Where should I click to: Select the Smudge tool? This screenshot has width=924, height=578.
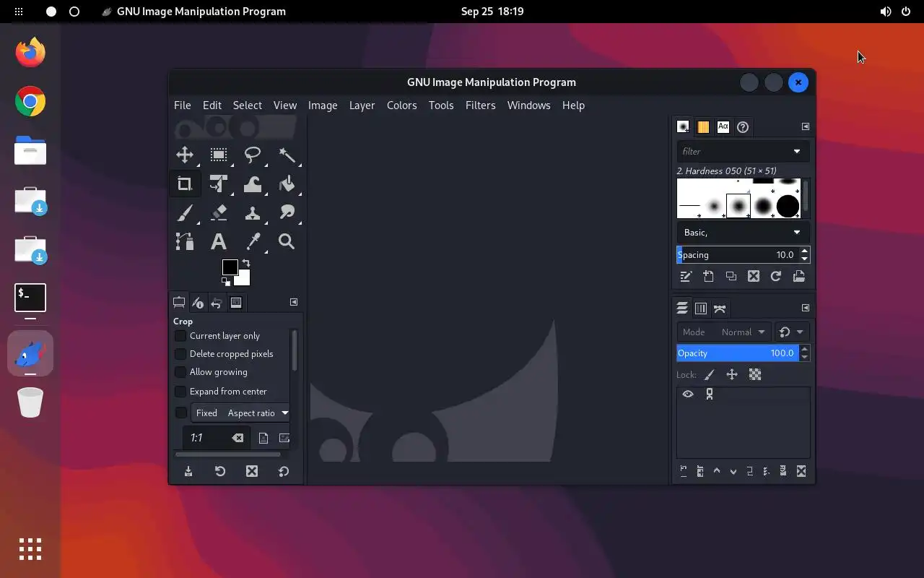point(287,212)
